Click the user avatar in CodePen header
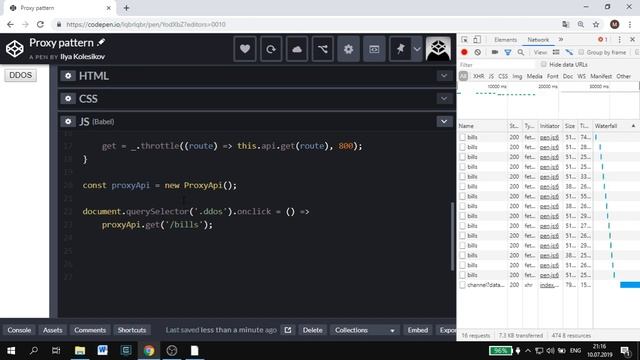 pos(438,49)
